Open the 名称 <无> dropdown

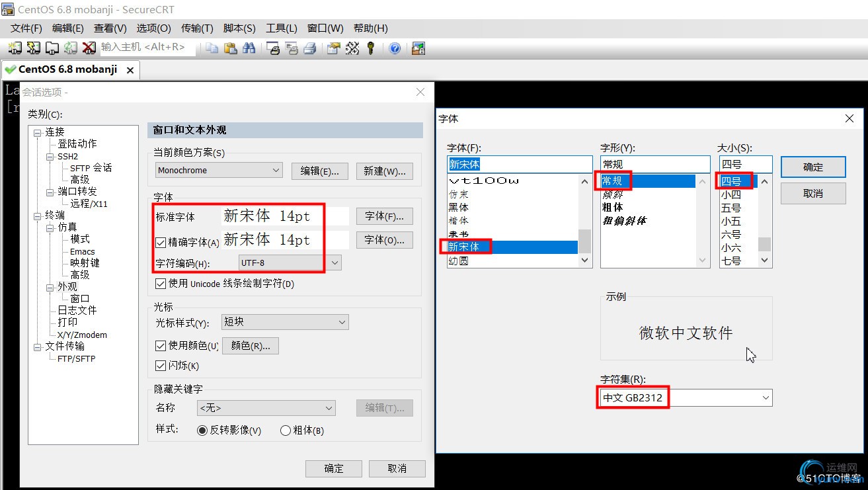pyautogui.click(x=266, y=408)
